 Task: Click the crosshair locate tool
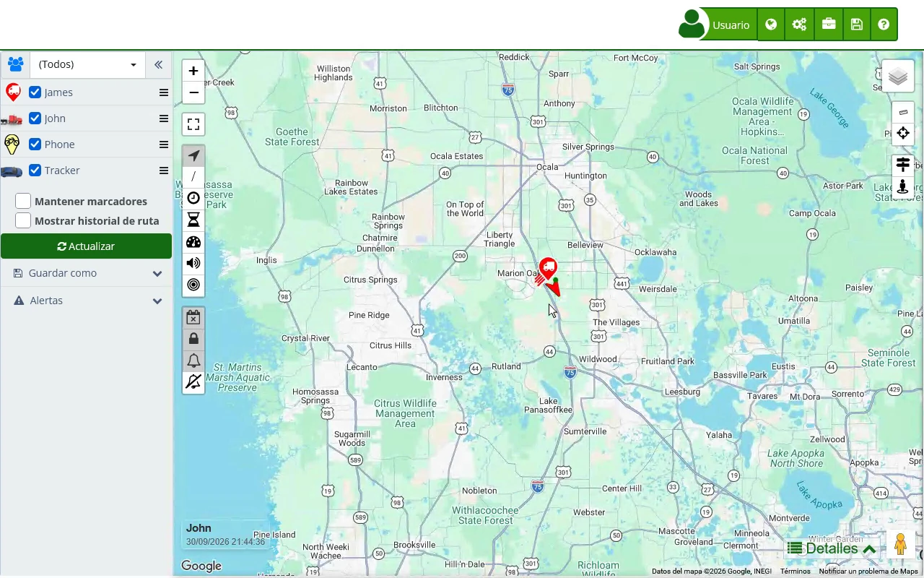903,133
